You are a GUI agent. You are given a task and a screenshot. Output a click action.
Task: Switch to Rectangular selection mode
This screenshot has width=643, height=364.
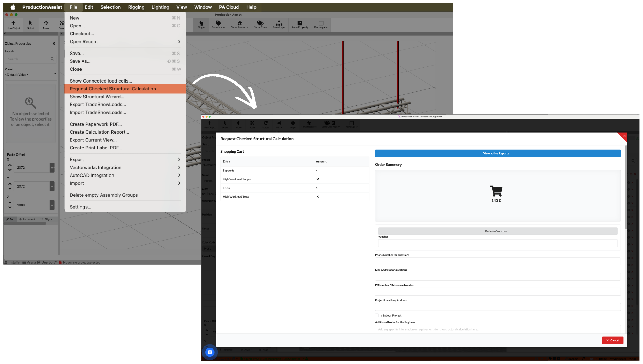coord(321,24)
